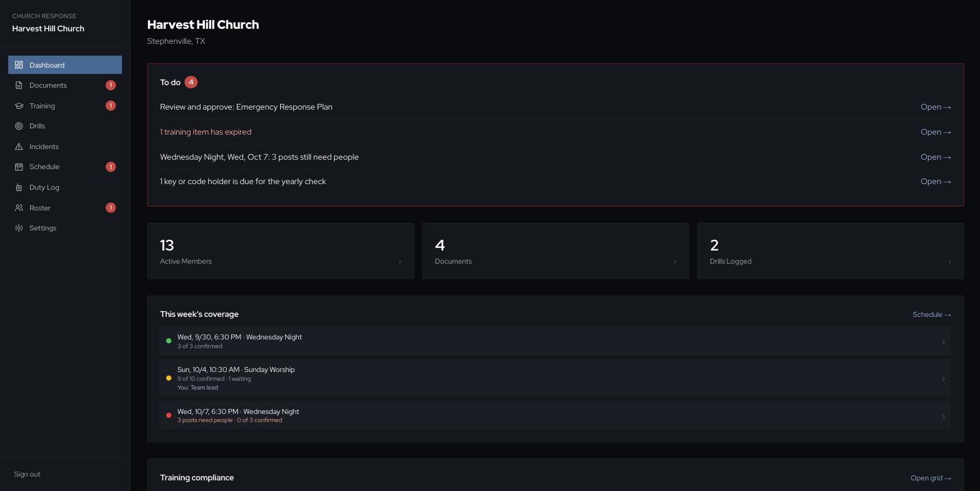Open the Emergency Response Plan review item

pos(936,107)
